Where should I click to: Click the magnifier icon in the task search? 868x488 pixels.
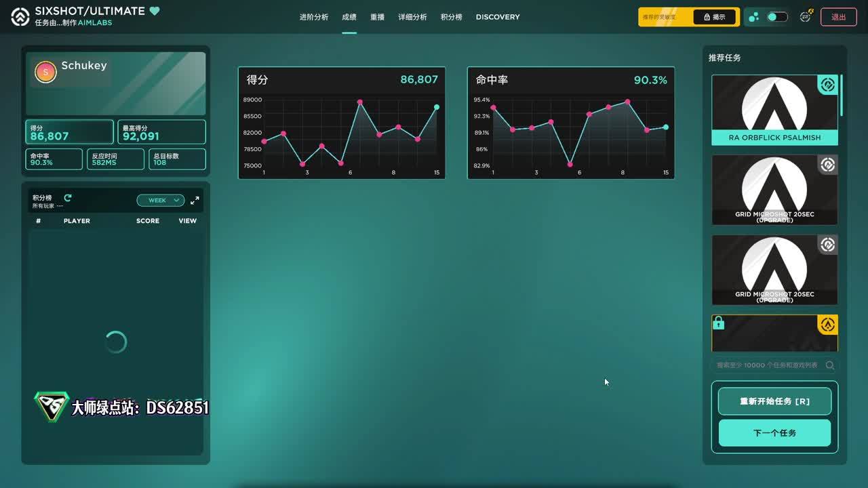(830, 365)
